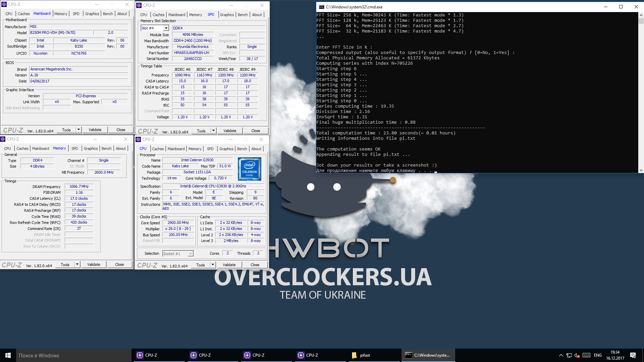644x362 pixels.
Task: Minimize the cmd.exe window
Action: tap(606, 7)
